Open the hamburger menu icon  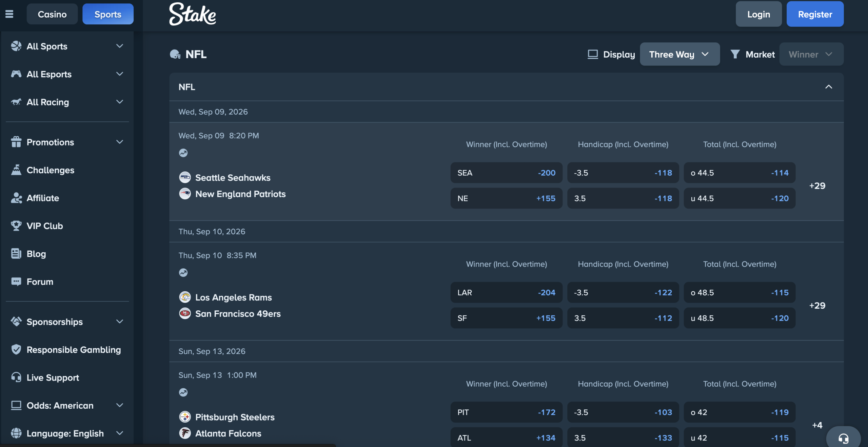pyautogui.click(x=9, y=14)
